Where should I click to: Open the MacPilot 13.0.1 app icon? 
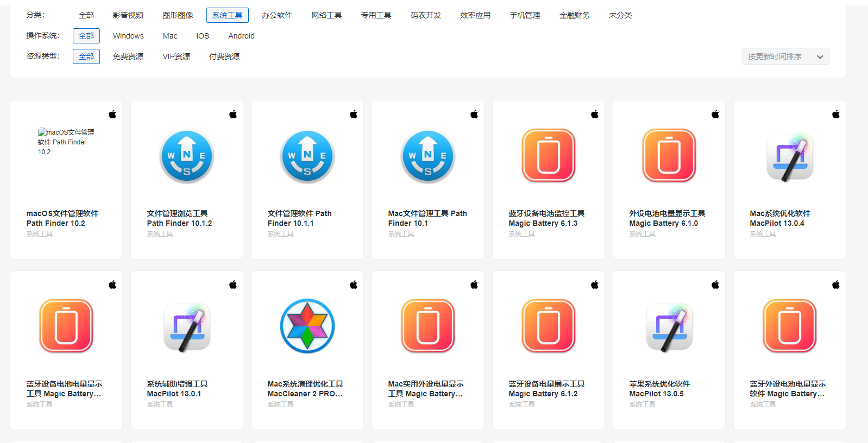[187, 326]
